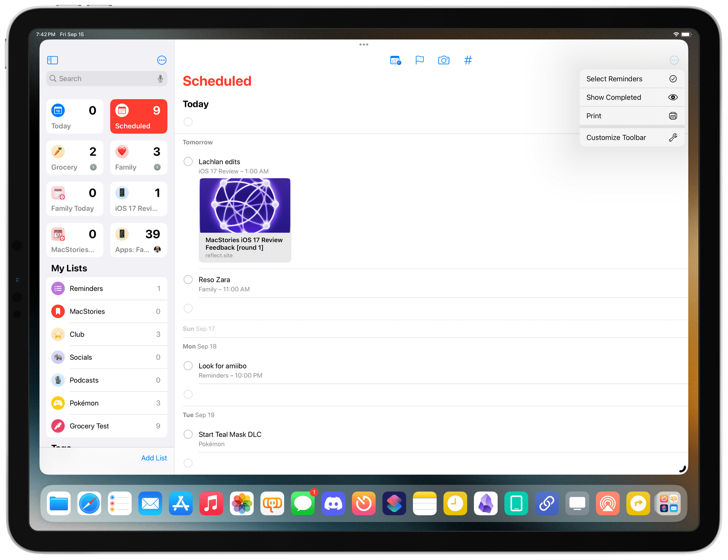Tap empty reminder circle below Look for amiibo
Viewport: 728px width, 560px height.
[188, 394]
